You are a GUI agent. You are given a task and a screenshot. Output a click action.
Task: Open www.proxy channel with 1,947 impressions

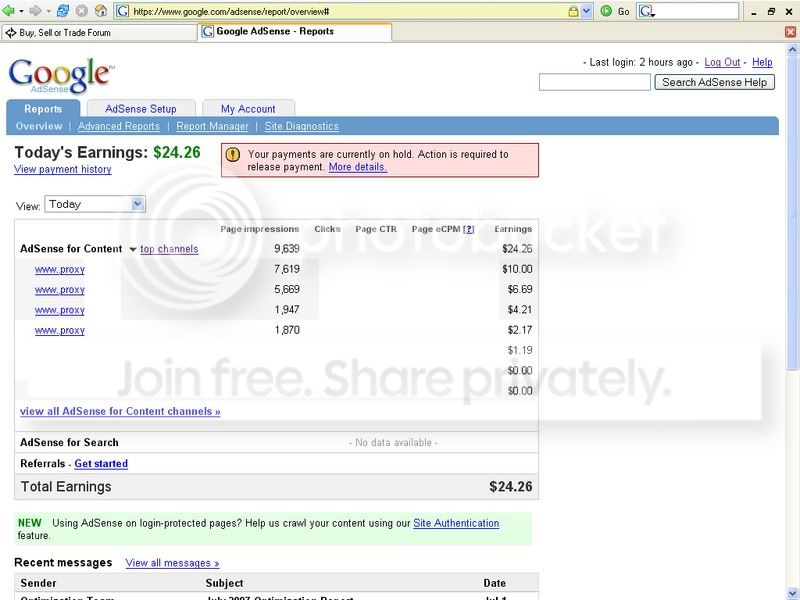(x=60, y=310)
